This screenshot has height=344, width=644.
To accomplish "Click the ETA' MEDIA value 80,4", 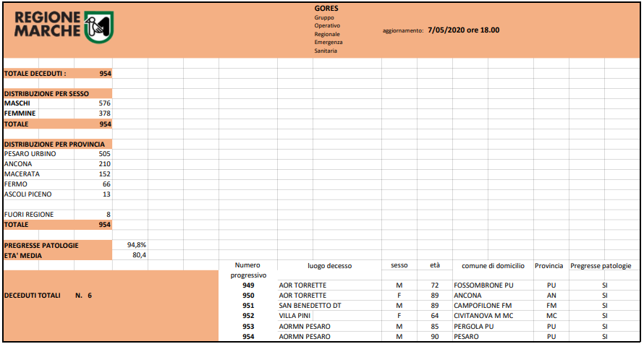I will coord(140,255).
